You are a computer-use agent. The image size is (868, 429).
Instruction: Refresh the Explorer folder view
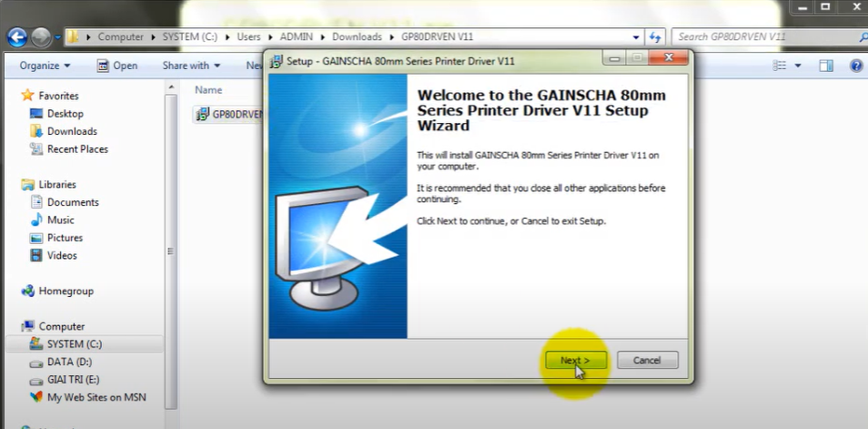[x=655, y=37]
